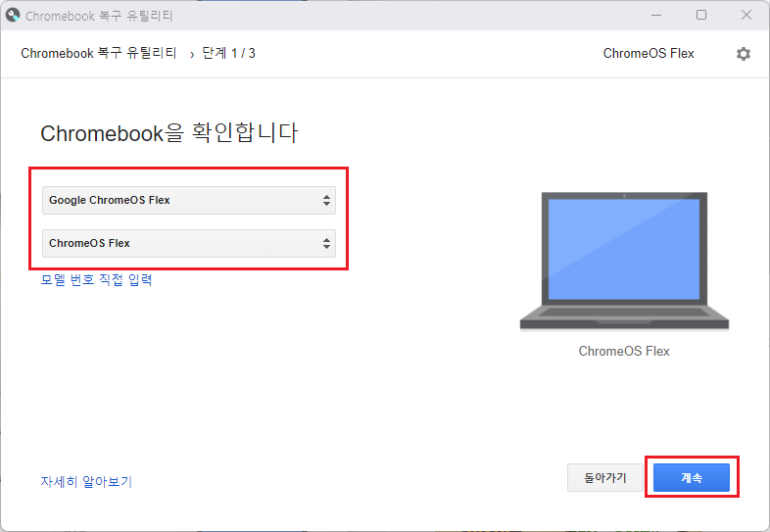Click the ChromeOS Flex caption under laptop
770x532 pixels.
pos(624,351)
